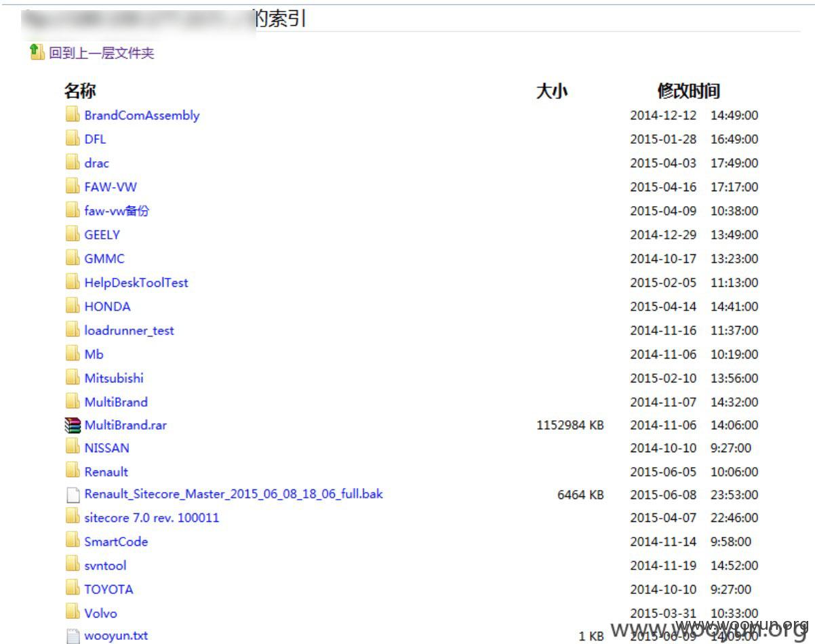This screenshot has height=644, width=815.
Task: Open the Mitsubishi folder link
Action: pyautogui.click(x=114, y=378)
